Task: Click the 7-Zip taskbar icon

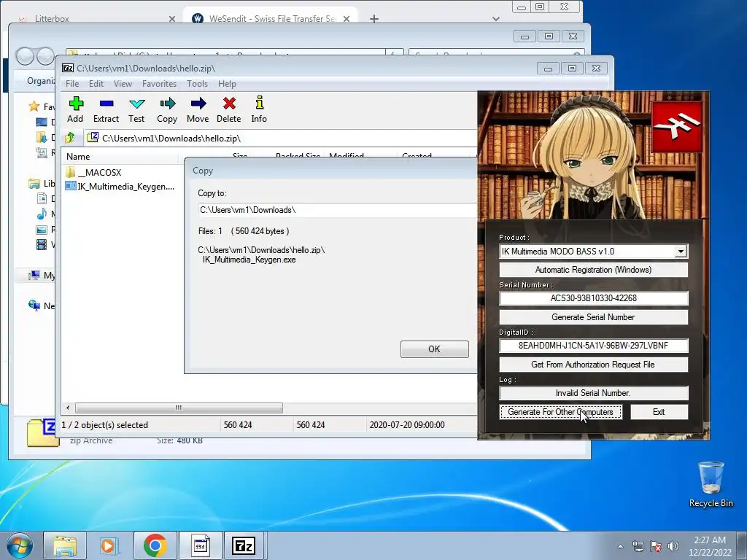Action: coord(244,545)
